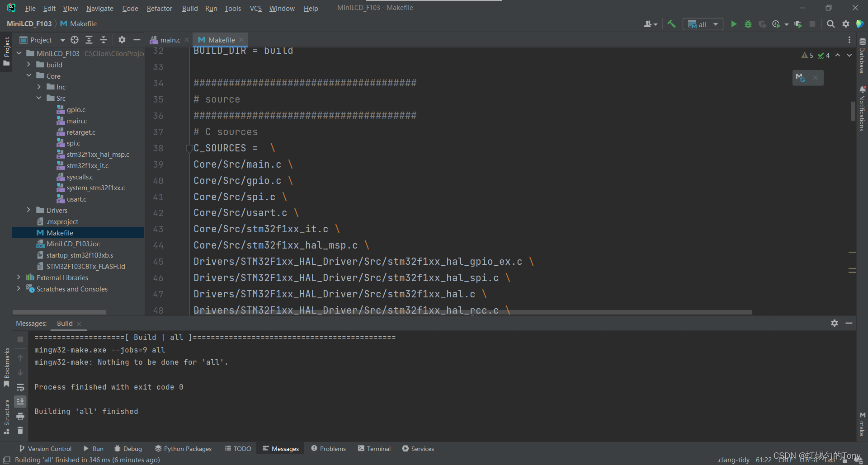The height and width of the screenshot is (465, 868).
Task: Close the Makefile editor tab
Action: tap(241, 40)
